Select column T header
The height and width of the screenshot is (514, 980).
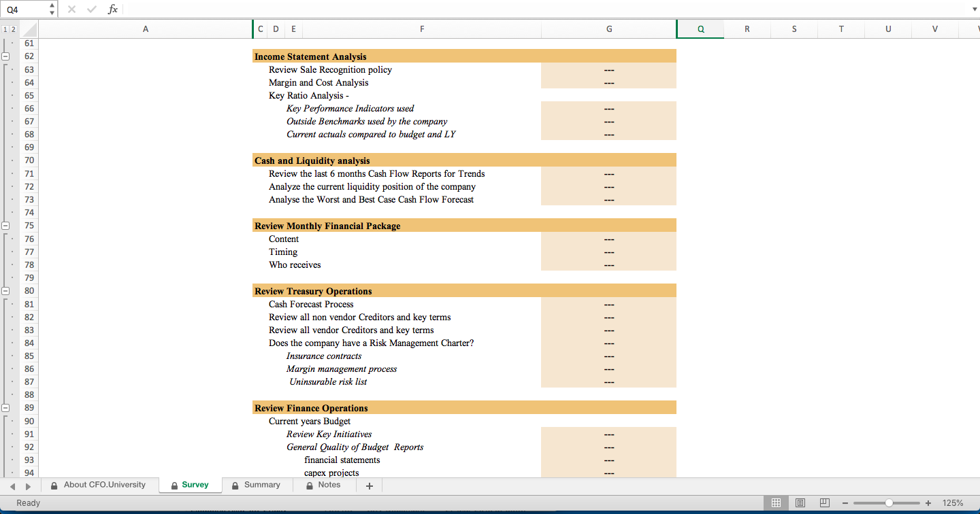point(841,29)
